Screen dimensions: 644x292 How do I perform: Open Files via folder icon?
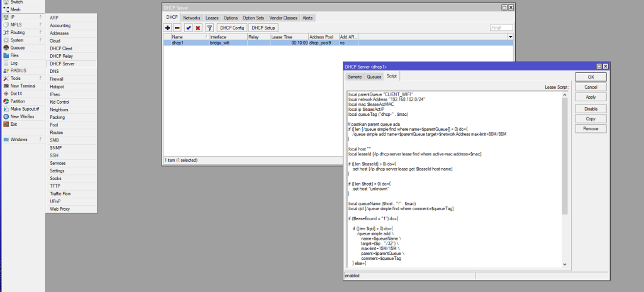click(6, 55)
